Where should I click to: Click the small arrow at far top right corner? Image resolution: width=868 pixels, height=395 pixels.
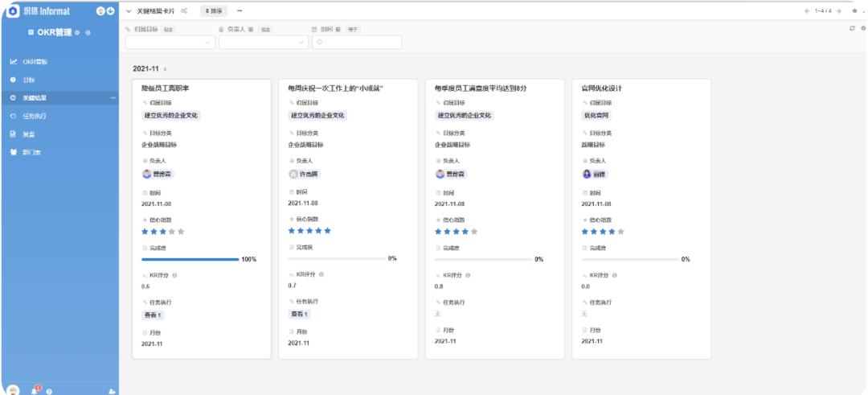865,10
